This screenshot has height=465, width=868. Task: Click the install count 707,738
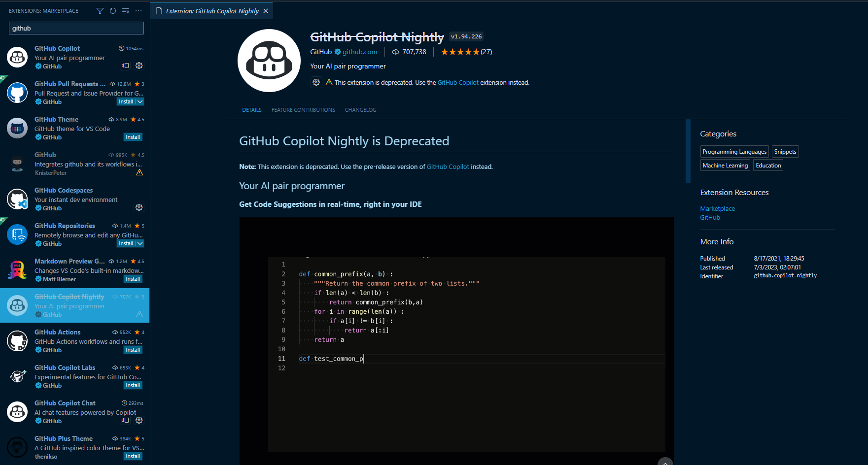coord(409,52)
